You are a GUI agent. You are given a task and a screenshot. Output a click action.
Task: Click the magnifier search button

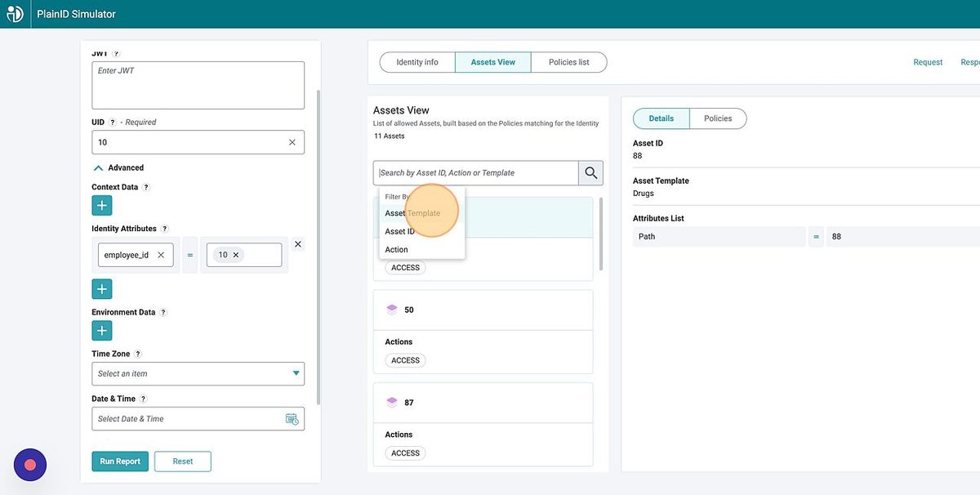(x=591, y=173)
